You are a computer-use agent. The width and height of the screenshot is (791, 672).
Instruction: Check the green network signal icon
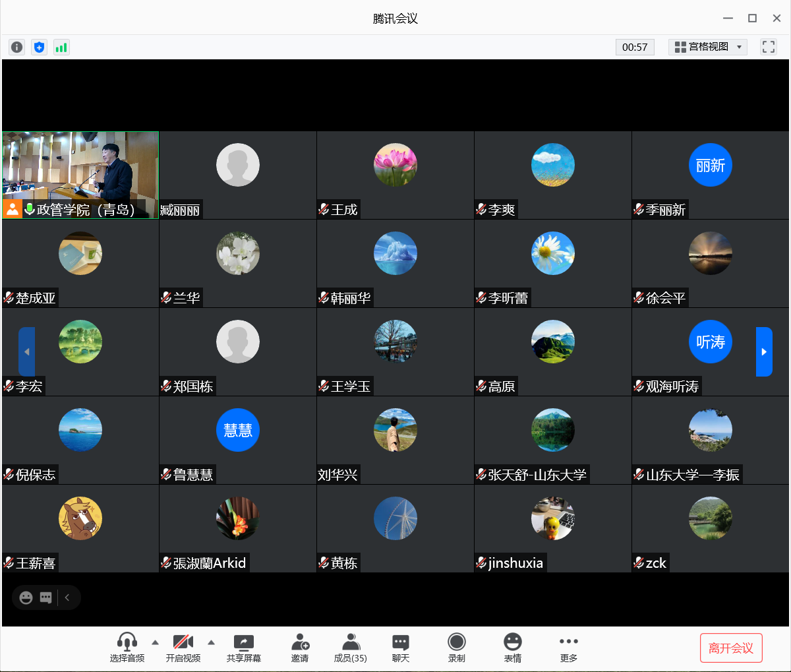[61, 47]
